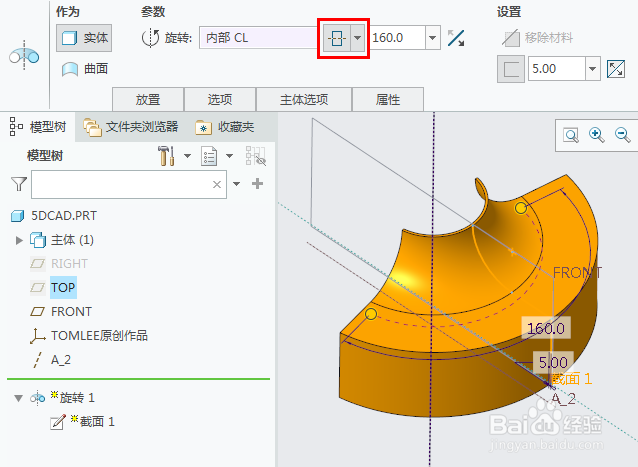Open the 主体选项 tab
Screen dimensions: 638x467
point(304,99)
